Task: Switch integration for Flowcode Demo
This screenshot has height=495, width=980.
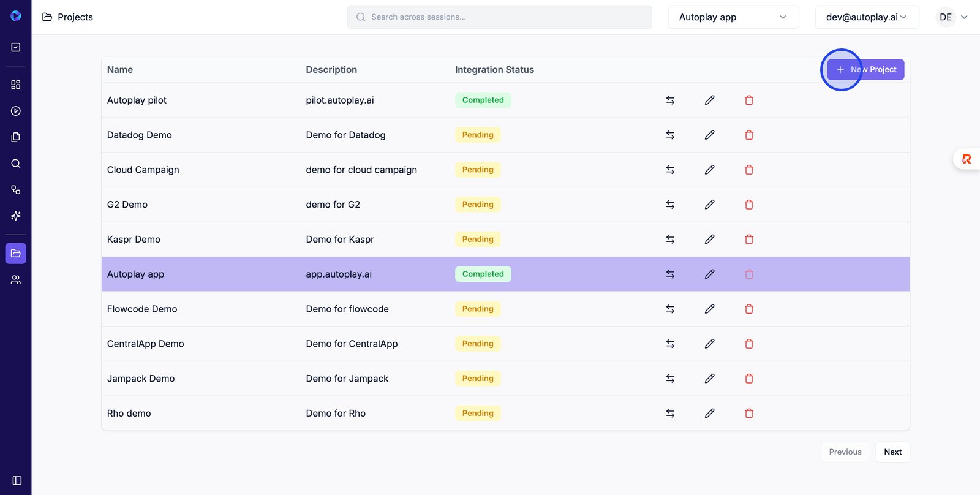Action: [x=670, y=309]
